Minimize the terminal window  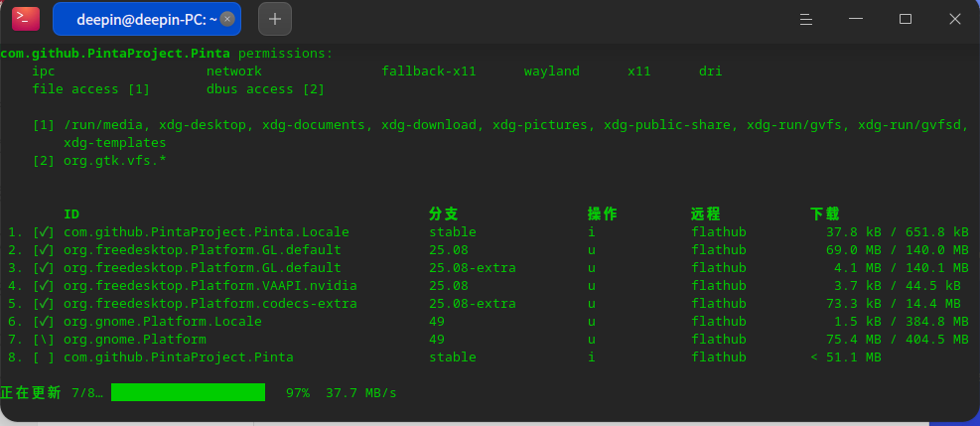point(856,19)
